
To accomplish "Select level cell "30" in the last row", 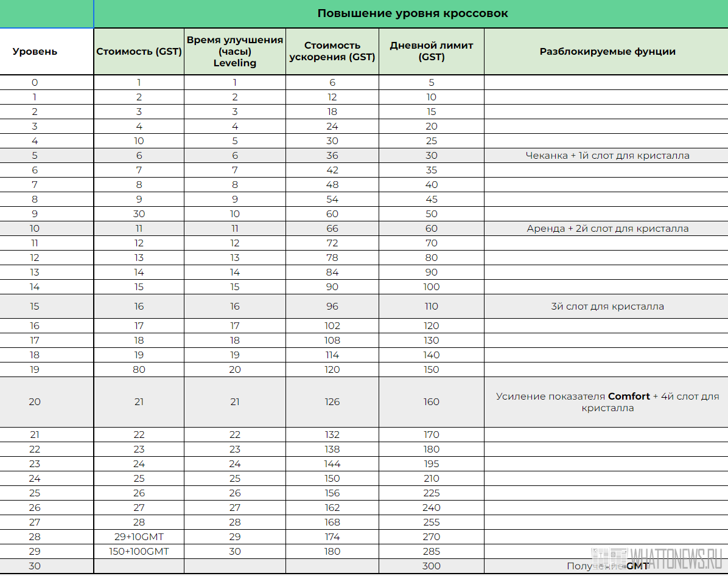I will click(35, 566).
